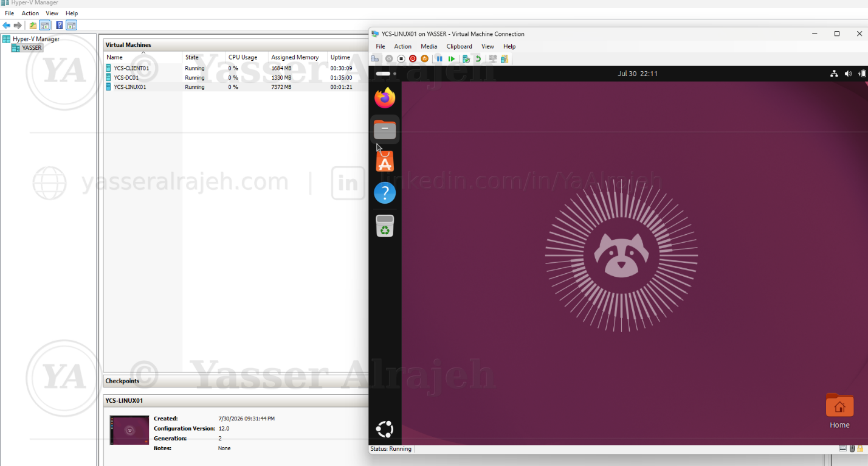The width and height of the screenshot is (868, 466).
Task: Open the clock showing Jul 30 22:11
Action: (x=638, y=74)
